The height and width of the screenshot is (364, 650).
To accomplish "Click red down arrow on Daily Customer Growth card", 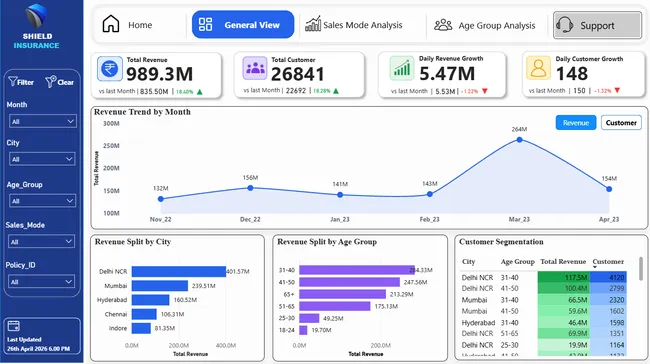I will (617, 90).
